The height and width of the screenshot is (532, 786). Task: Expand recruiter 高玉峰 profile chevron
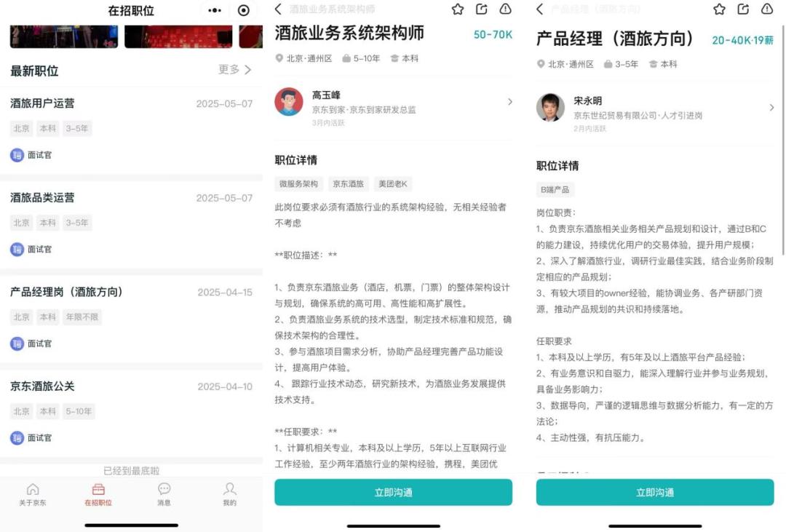pyautogui.click(x=509, y=102)
